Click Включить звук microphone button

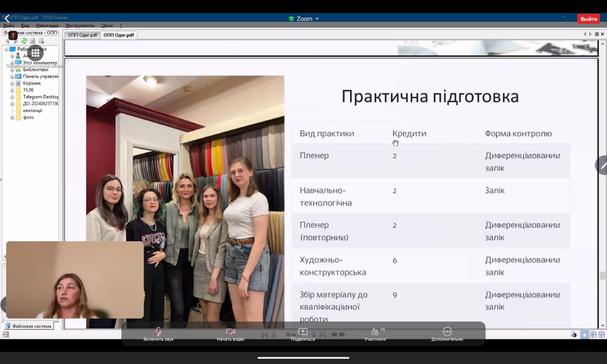coord(158,334)
